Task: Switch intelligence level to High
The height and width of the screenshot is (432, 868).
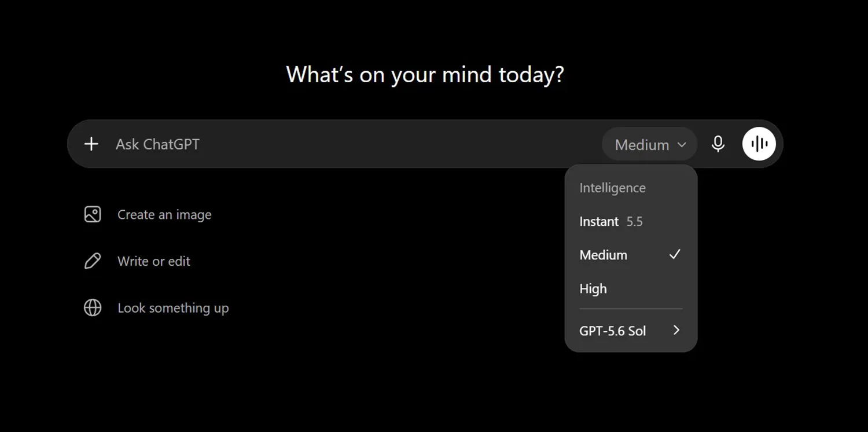Action: point(631,288)
